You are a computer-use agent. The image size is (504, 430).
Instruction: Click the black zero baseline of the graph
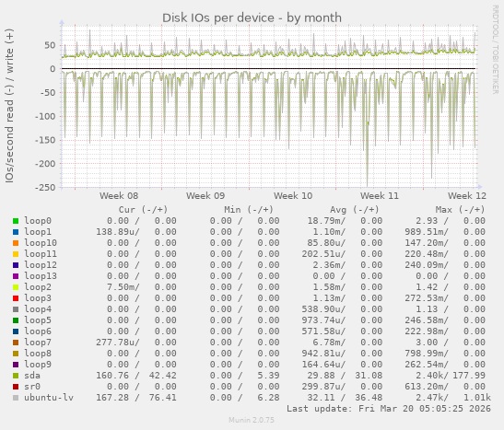point(268,69)
